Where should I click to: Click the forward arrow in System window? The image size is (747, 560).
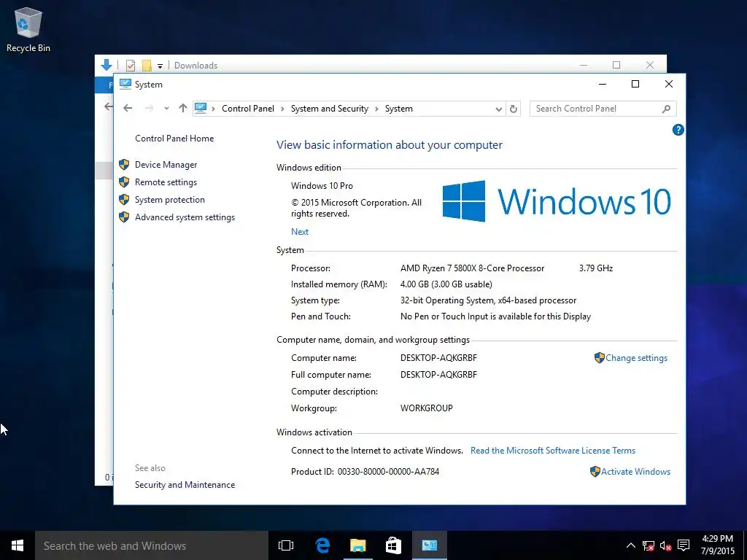pyautogui.click(x=149, y=108)
